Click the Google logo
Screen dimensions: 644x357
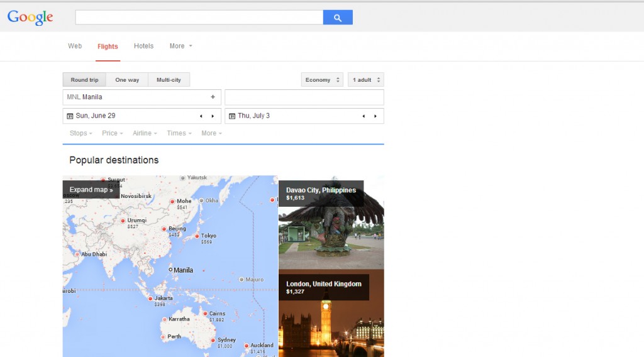pyautogui.click(x=30, y=18)
